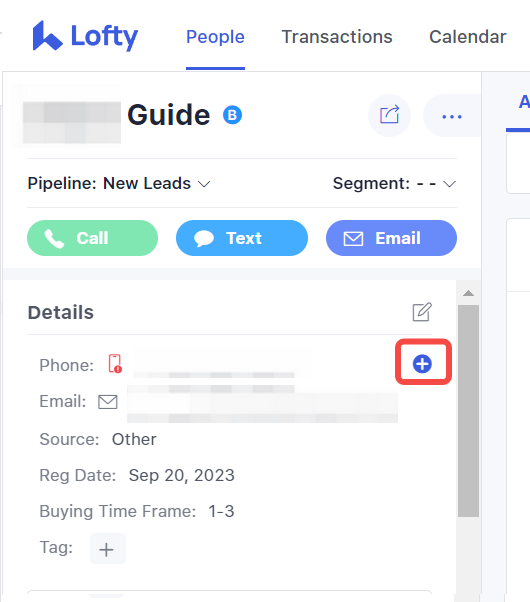Click the Details panel scrollbar thumb
Screen dimensions: 530x602
click(x=468, y=411)
